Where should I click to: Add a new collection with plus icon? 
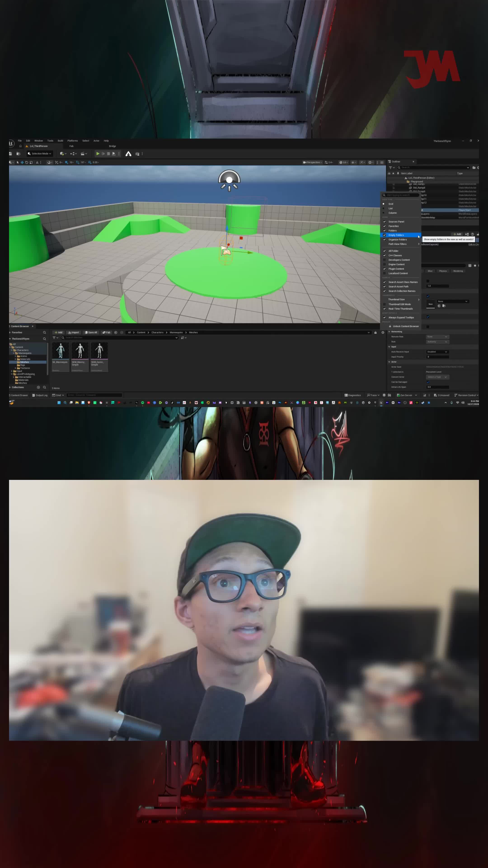[38, 387]
